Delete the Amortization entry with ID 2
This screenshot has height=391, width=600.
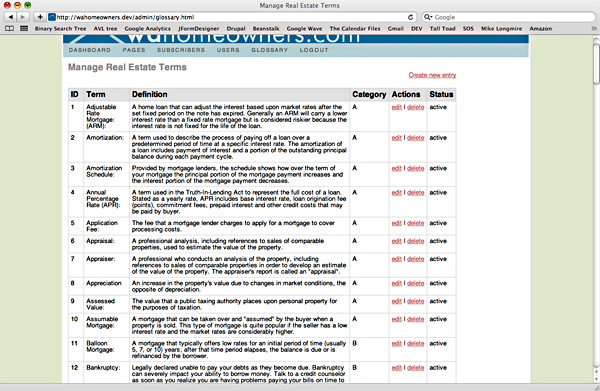[x=416, y=138]
